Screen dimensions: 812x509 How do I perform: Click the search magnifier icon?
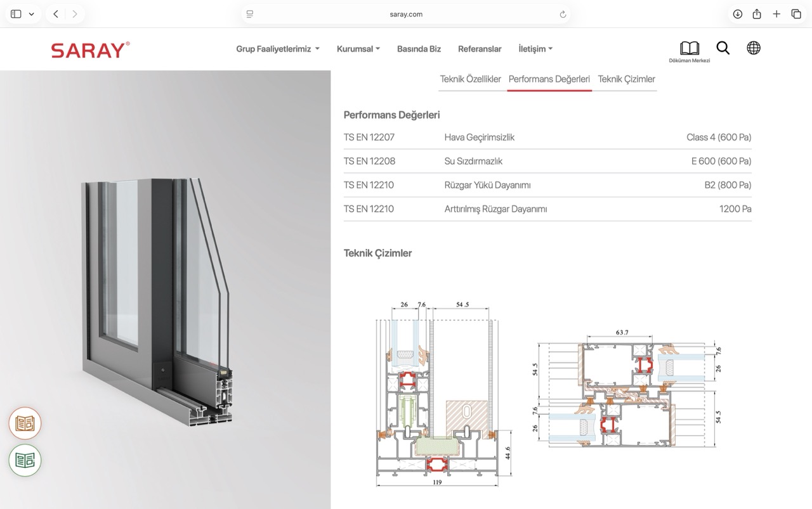(x=723, y=48)
